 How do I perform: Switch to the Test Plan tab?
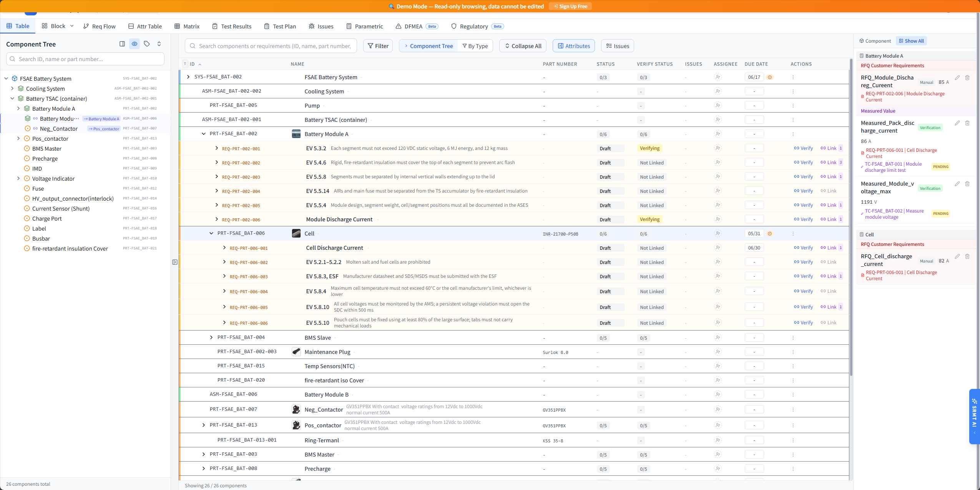point(280,26)
